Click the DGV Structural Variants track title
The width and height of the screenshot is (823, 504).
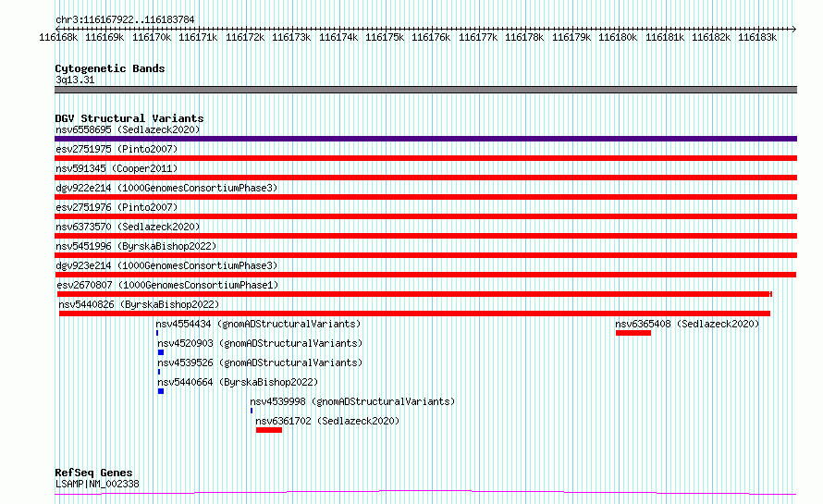pos(129,118)
